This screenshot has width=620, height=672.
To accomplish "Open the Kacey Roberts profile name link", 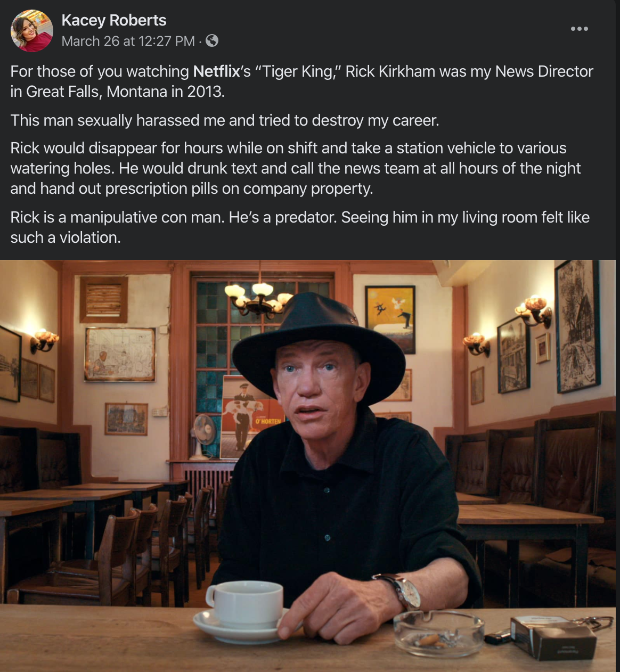I will (114, 20).
